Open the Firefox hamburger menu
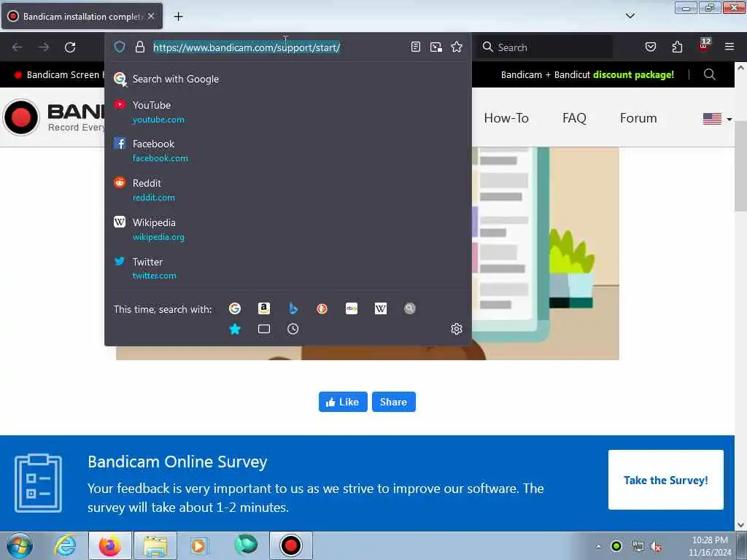The image size is (747, 560). [x=729, y=47]
